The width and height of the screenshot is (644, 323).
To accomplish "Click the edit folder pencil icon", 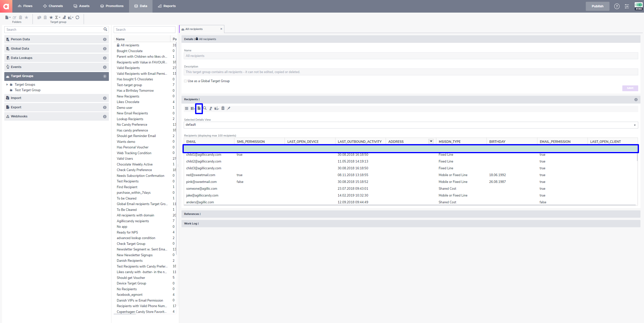I will (x=14, y=17).
